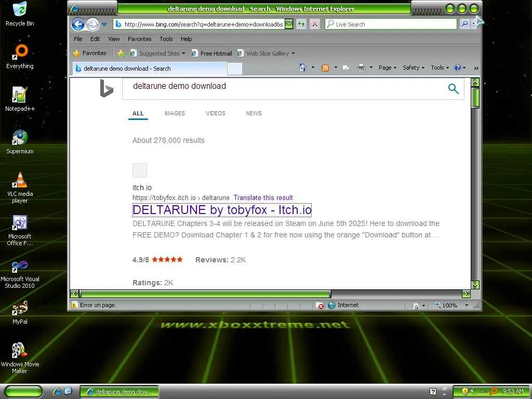
Task: Click horizontal scrollbar right arrow
Action: (466, 294)
